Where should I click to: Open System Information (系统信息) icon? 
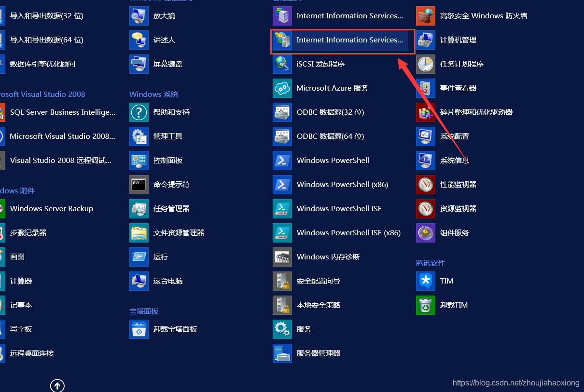coord(426,161)
